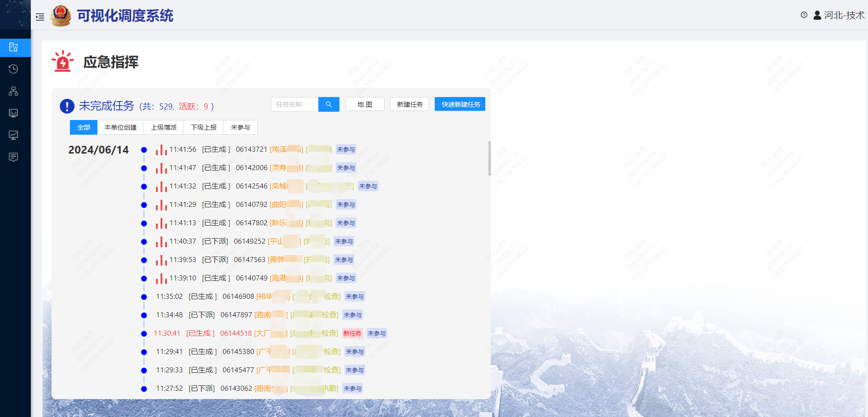Select the 未参与 filter tab

click(241, 127)
